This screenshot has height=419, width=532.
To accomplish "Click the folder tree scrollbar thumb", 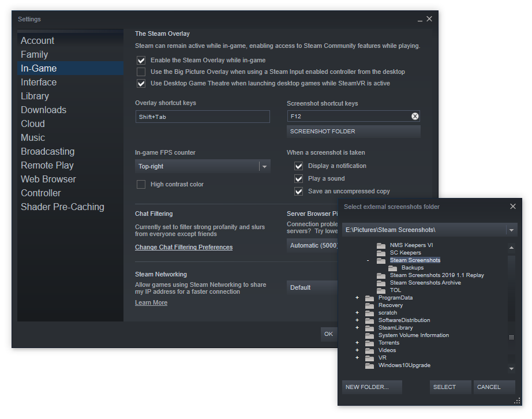I will 511,289.
